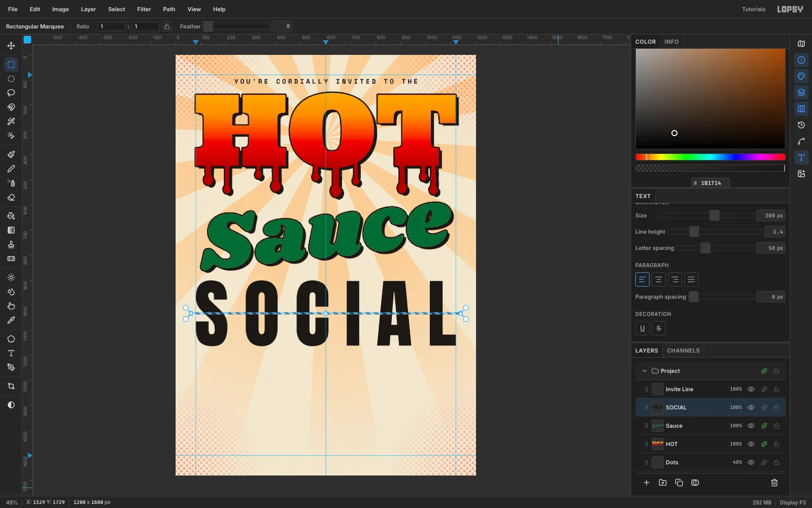The width and height of the screenshot is (812, 508).
Task: Click the foreground/background contrast icon
Action: coord(11,405)
